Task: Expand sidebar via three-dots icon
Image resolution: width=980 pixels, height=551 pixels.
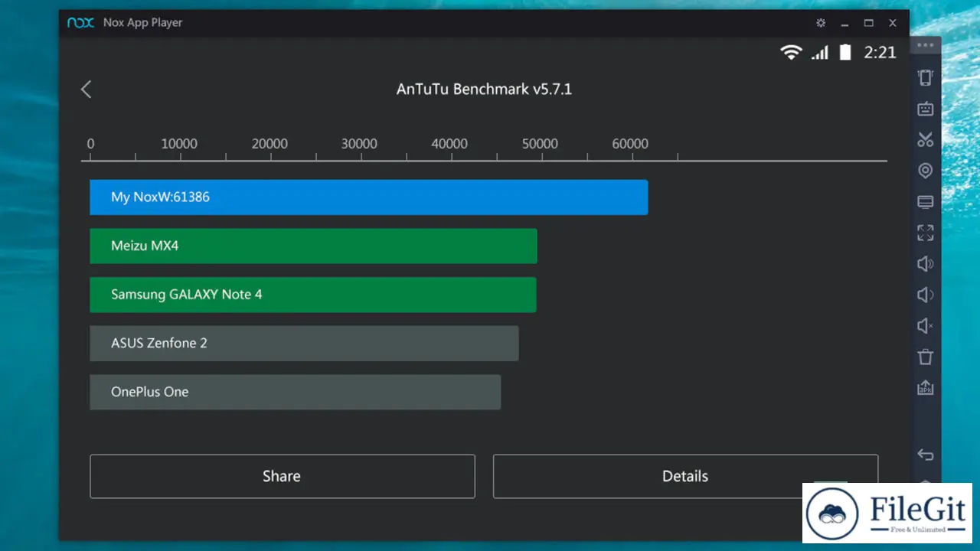Action: tap(926, 46)
